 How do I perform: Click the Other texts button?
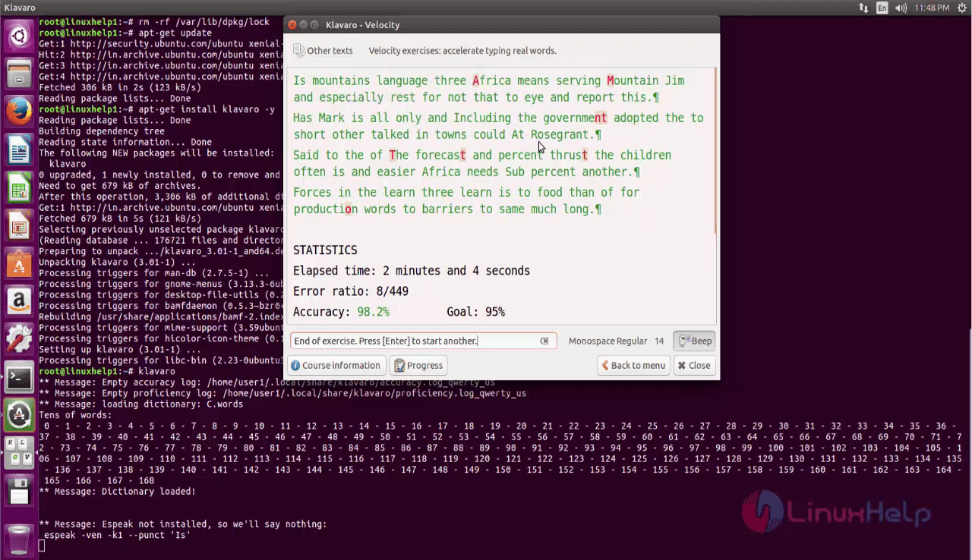click(x=323, y=51)
